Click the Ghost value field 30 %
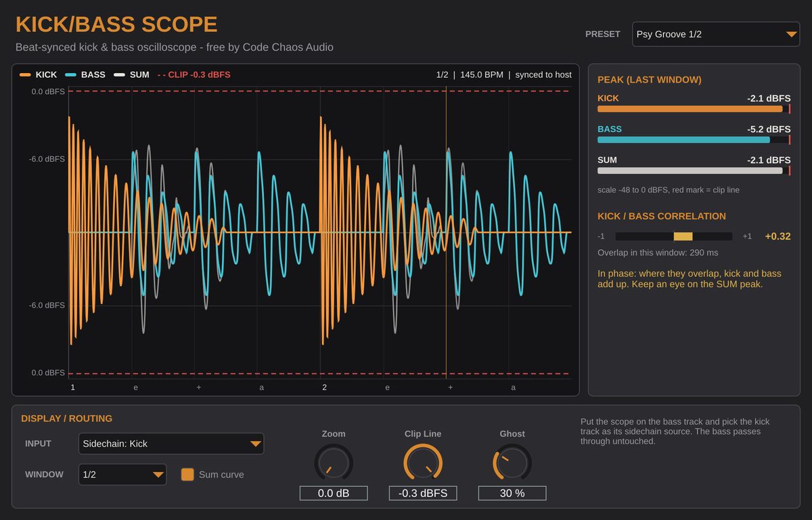 click(x=512, y=493)
